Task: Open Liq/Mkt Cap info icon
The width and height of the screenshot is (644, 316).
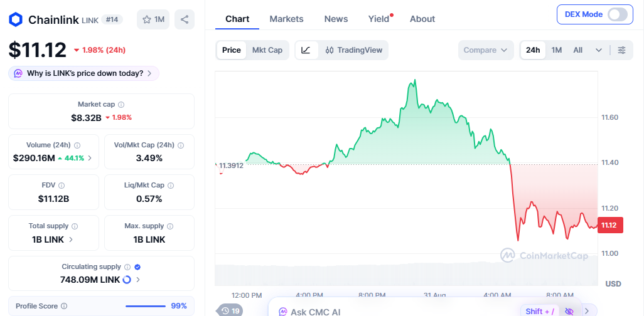Action: pyautogui.click(x=171, y=186)
